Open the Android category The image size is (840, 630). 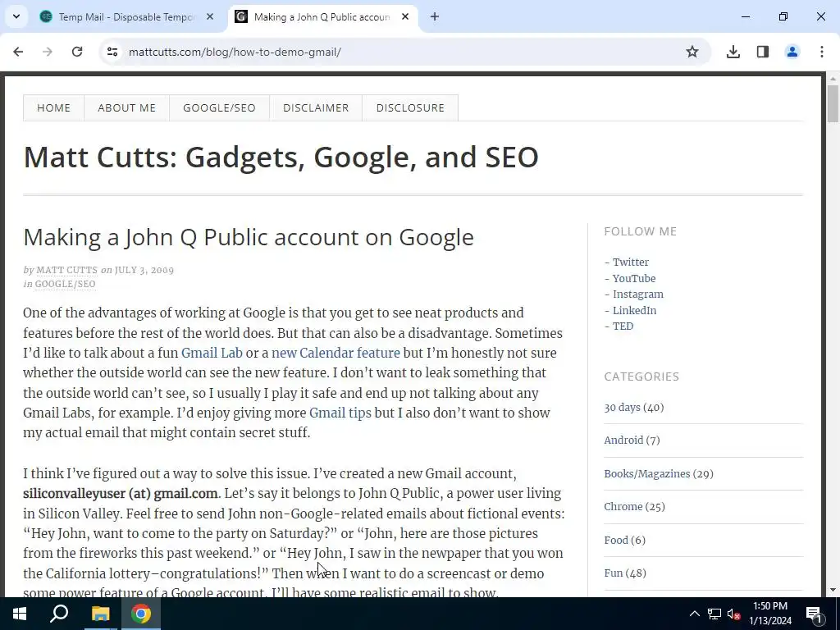tap(623, 441)
